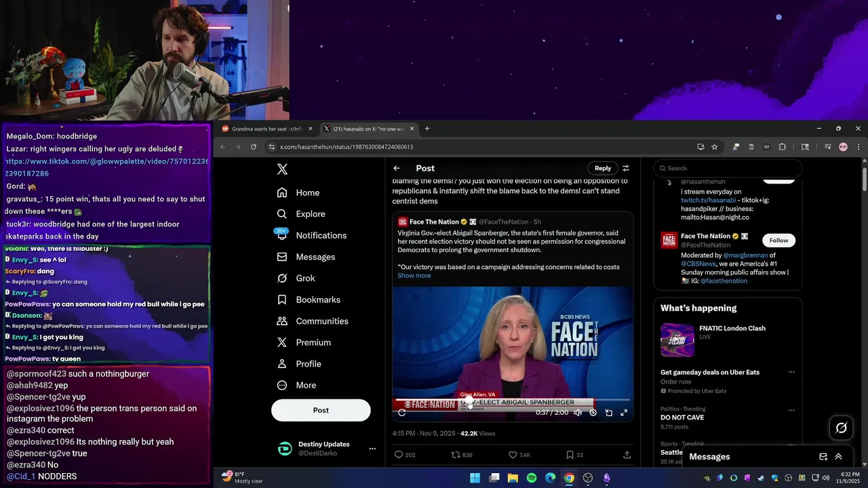Open the X logo home link

(x=283, y=169)
